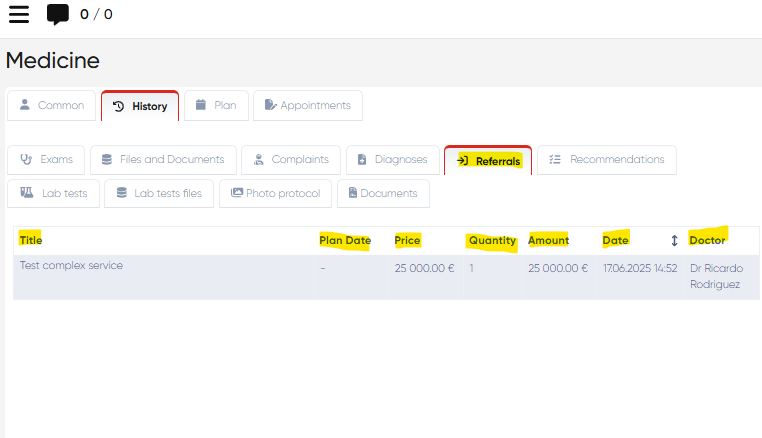Switch to the History tab
This screenshot has width=762, height=438.
(140, 106)
